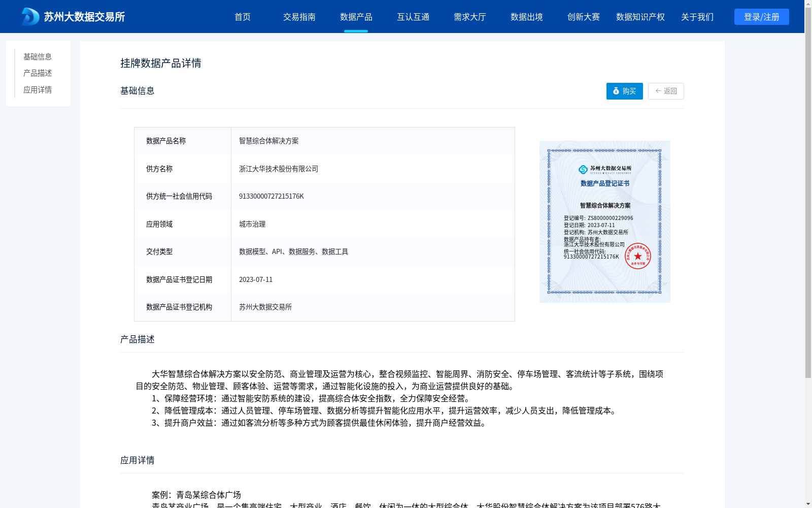Select the 数据产品 nav tab

[356, 17]
